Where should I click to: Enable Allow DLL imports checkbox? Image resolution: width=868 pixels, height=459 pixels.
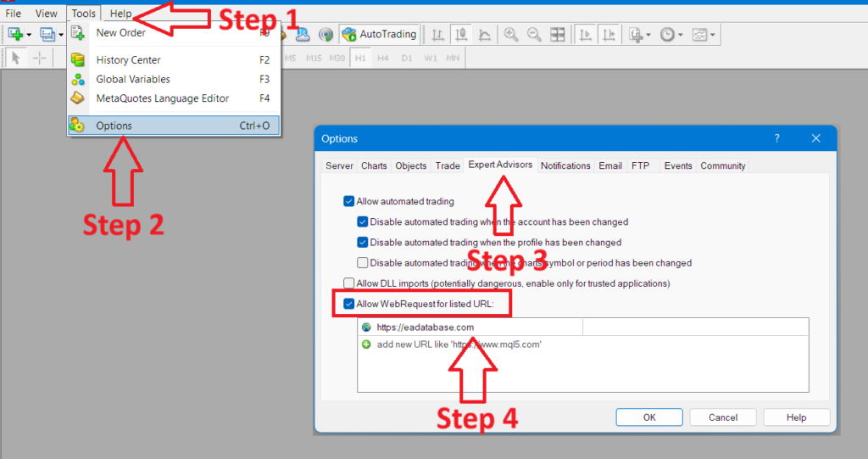click(348, 283)
